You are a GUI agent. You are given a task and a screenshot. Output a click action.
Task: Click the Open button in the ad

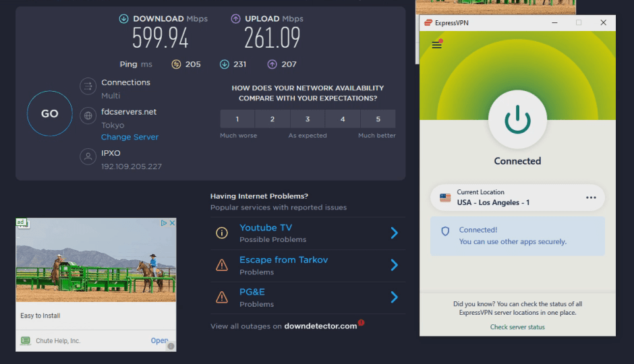(x=159, y=340)
